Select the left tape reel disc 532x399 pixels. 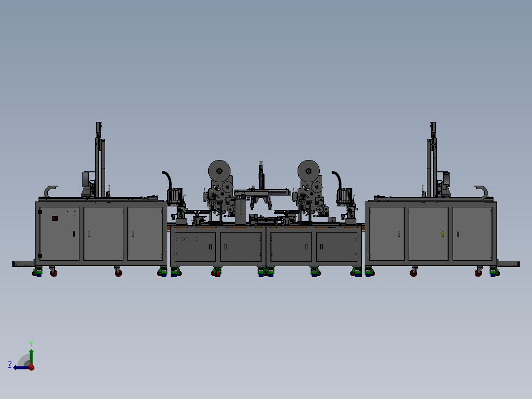click(x=219, y=171)
